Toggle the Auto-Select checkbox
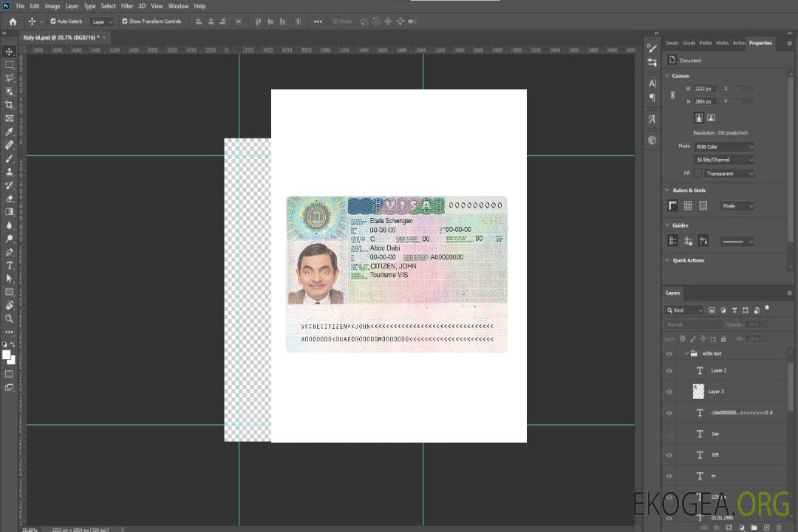This screenshot has height=532, width=798. [53, 21]
